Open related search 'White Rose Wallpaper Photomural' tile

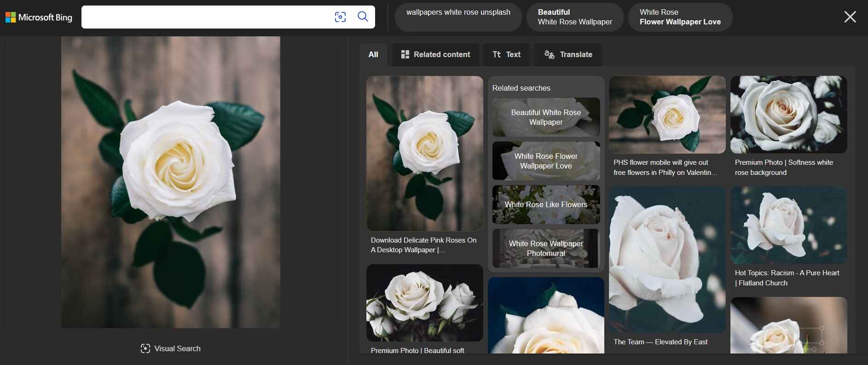pyautogui.click(x=546, y=248)
